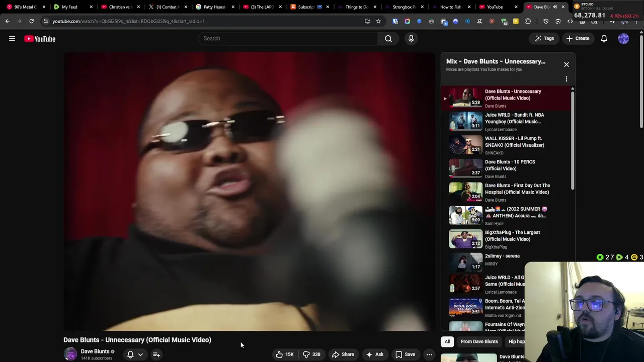Image resolution: width=644 pixels, height=362 pixels.
Task: Switch to Things to Do browser tab
Action: (x=356, y=7)
